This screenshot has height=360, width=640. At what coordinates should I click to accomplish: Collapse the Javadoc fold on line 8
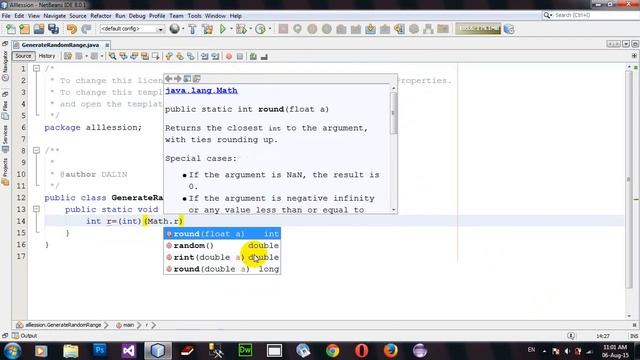click(36, 150)
